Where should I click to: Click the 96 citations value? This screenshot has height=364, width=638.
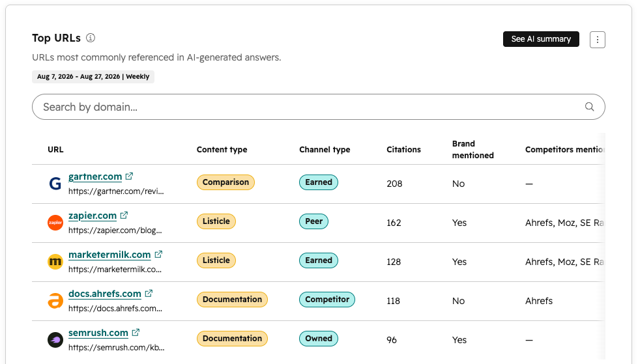[x=392, y=340]
